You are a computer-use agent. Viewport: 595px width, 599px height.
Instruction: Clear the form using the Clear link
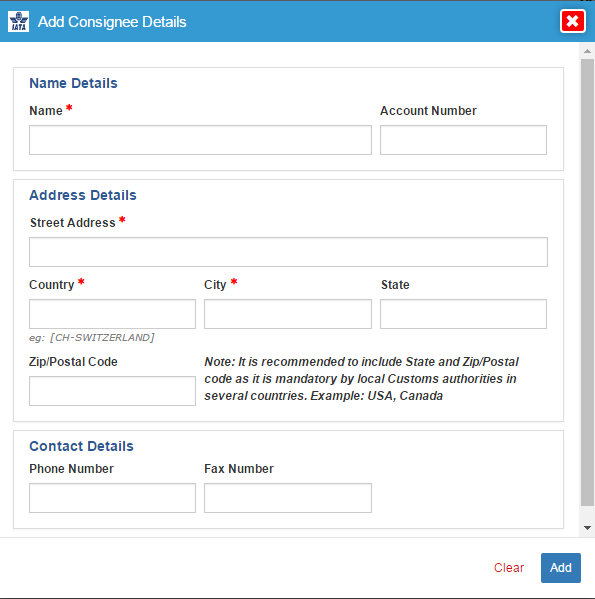coord(509,568)
